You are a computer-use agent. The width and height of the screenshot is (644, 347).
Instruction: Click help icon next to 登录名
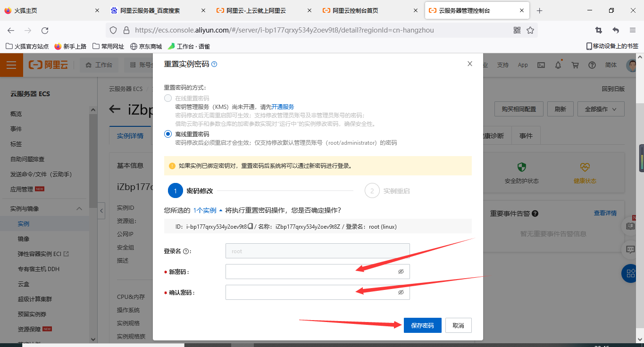click(x=186, y=251)
